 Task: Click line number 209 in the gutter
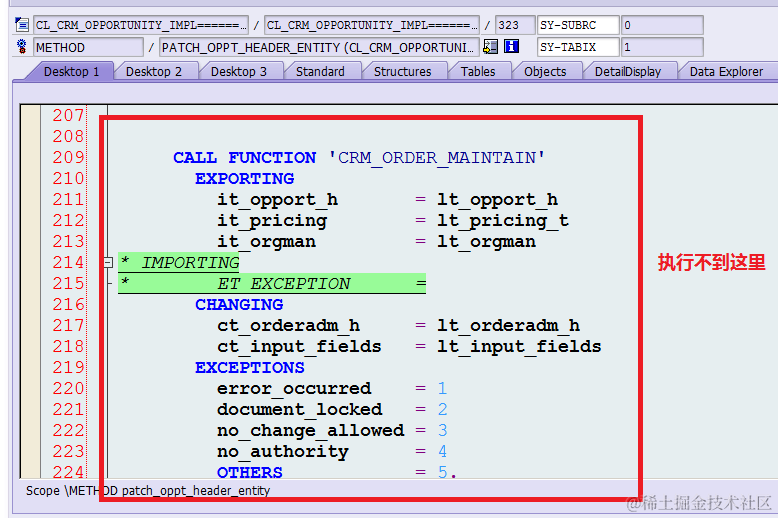pos(68,157)
